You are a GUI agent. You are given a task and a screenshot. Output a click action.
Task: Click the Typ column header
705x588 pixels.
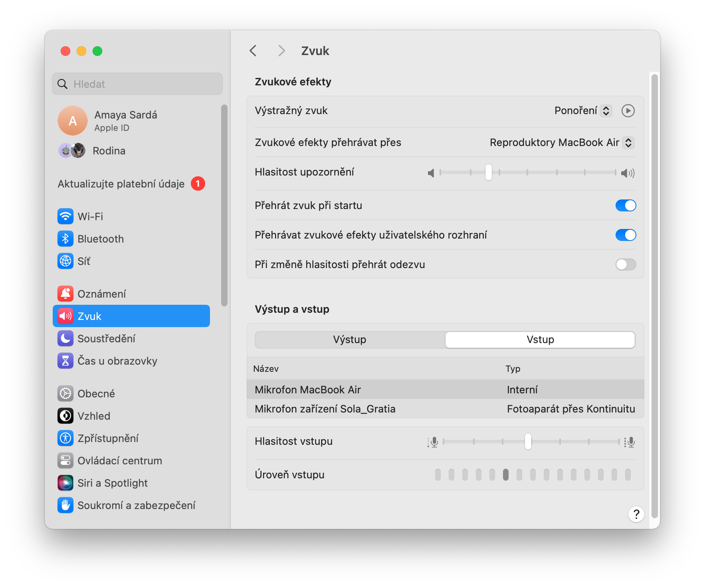coord(513,369)
